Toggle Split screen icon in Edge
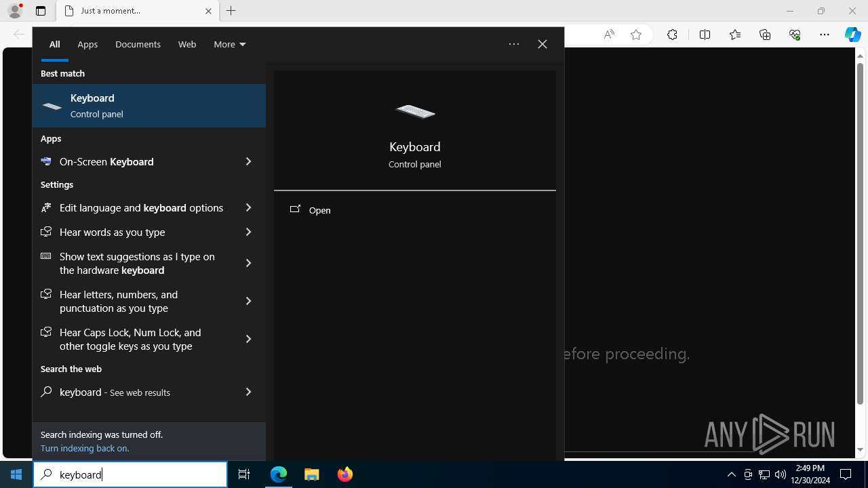Image resolution: width=868 pixels, height=488 pixels. 705,35
